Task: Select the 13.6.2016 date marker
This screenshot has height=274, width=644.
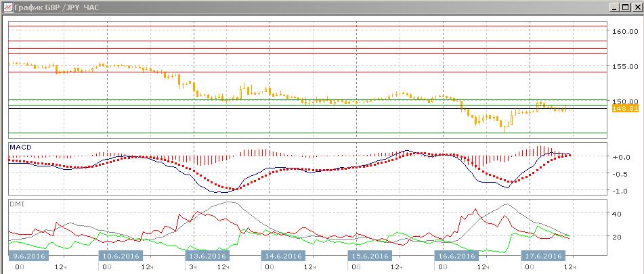Action: point(207,256)
